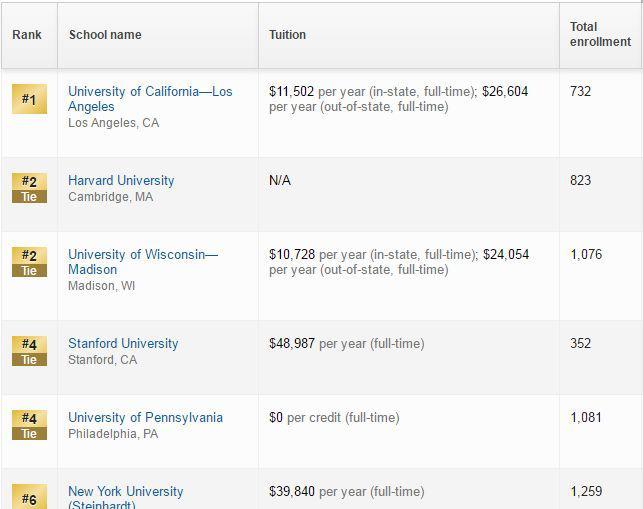The width and height of the screenshot is (643, 509).
Task: Open the Harvard University link
Action: tap(121, 180)
